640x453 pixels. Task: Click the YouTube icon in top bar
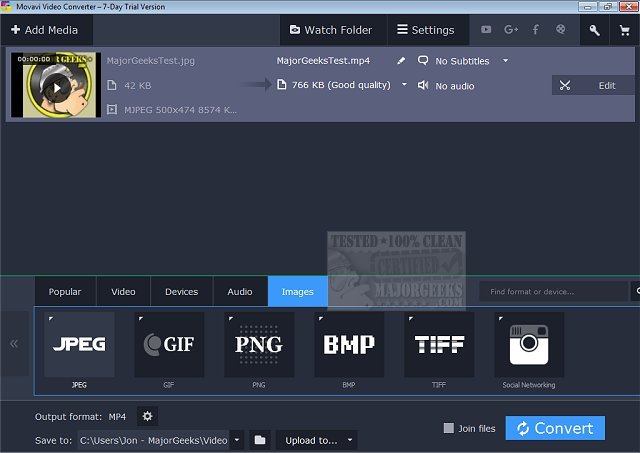(x=486, y=29)
